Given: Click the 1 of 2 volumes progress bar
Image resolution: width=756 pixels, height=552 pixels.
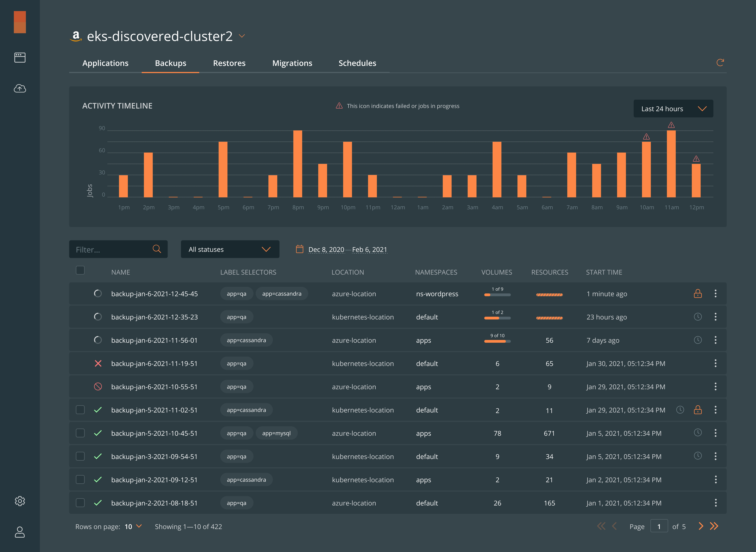Looking at the screenshot, I should 497,318.
